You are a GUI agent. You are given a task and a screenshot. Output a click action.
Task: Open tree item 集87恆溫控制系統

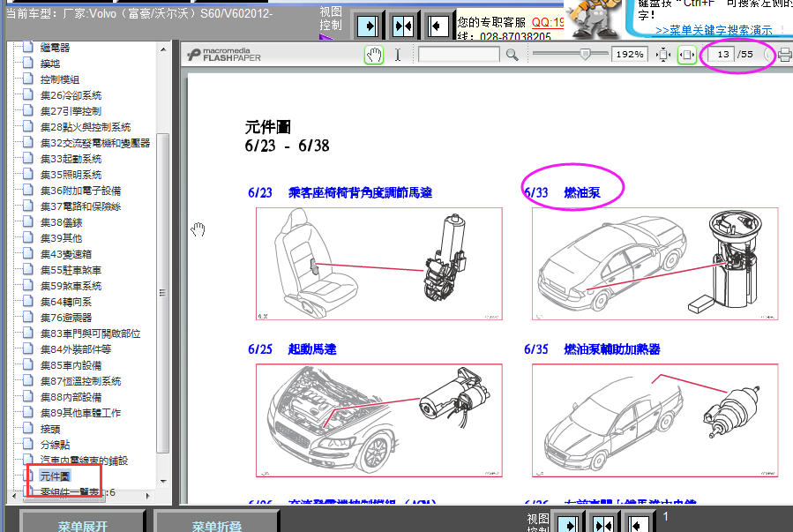tap(81, 381)
